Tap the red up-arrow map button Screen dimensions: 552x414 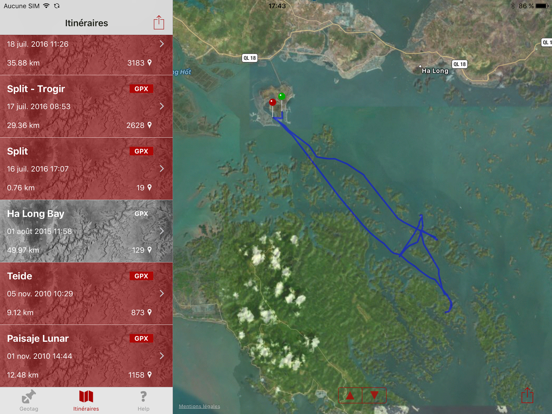(350, 396)
